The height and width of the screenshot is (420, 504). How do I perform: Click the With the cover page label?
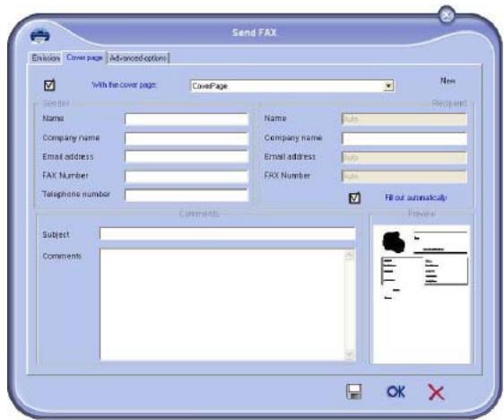(124, 85)
